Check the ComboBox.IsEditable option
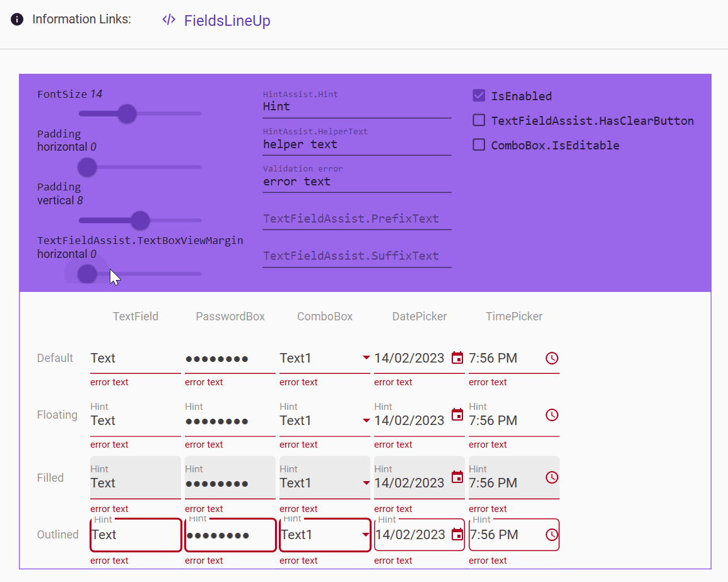This screenshot has height=582, width=728. (479, 145)
